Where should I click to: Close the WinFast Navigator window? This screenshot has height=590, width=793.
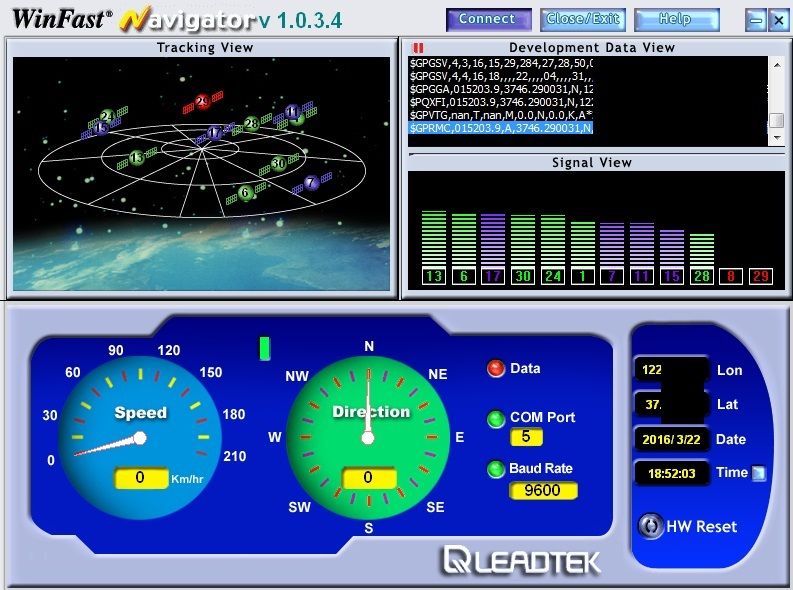coord(779,20)
